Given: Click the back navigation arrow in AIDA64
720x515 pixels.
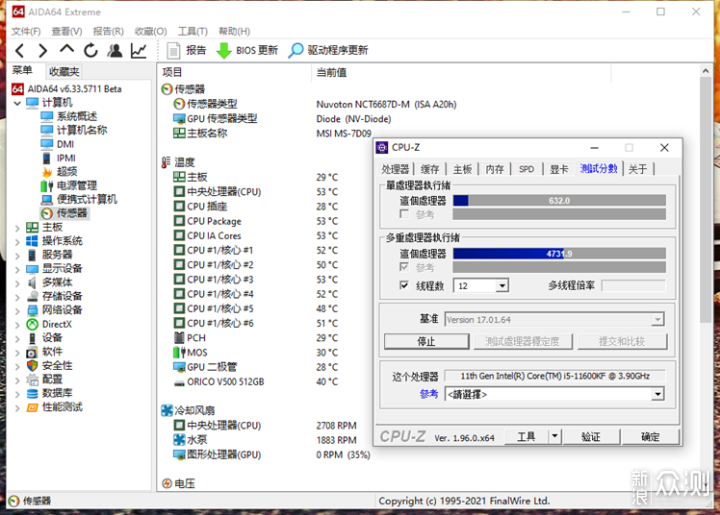Looking at the screenshot, I should 17,50.
